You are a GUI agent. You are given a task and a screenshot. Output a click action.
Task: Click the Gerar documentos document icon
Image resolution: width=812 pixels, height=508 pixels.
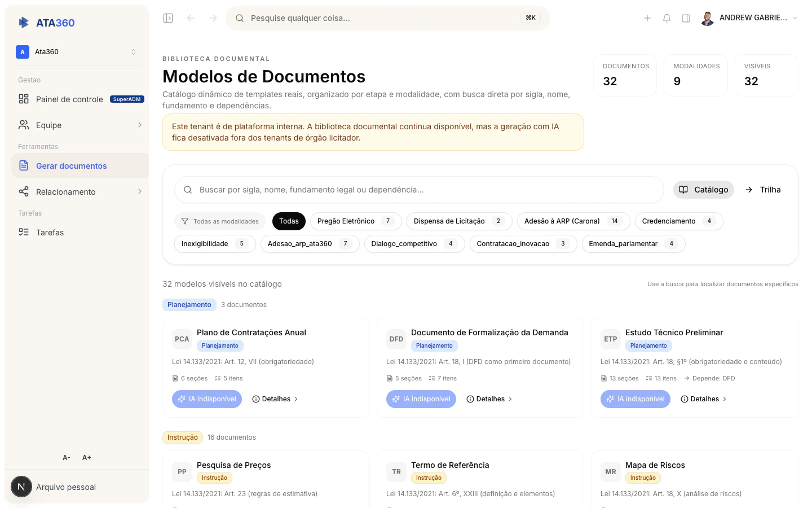pos(24,165)
